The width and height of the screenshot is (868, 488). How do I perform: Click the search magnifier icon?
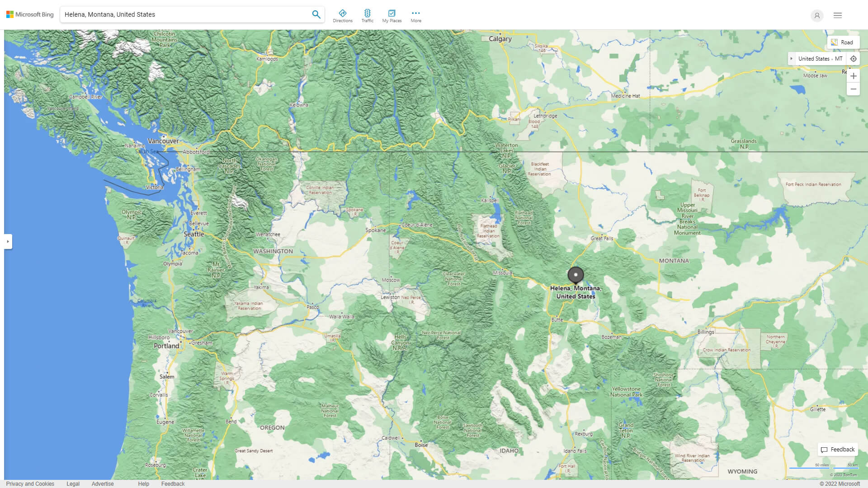[316, 14]
